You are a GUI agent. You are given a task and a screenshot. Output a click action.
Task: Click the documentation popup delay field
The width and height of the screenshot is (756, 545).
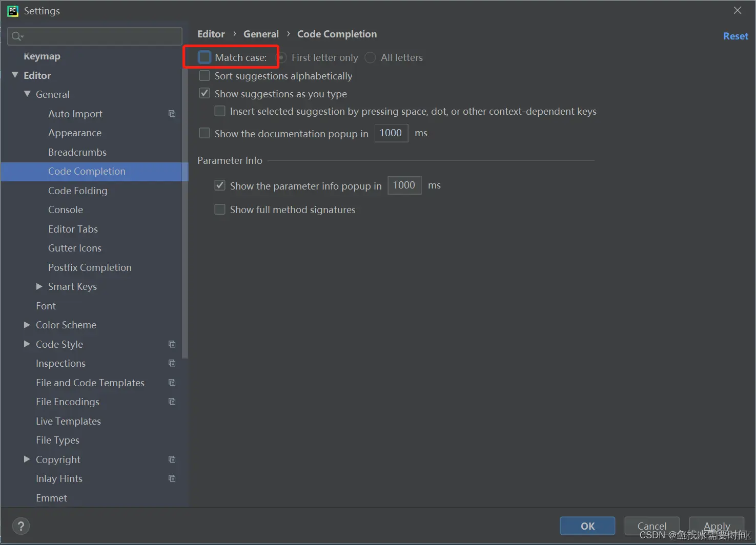[391, 133]
